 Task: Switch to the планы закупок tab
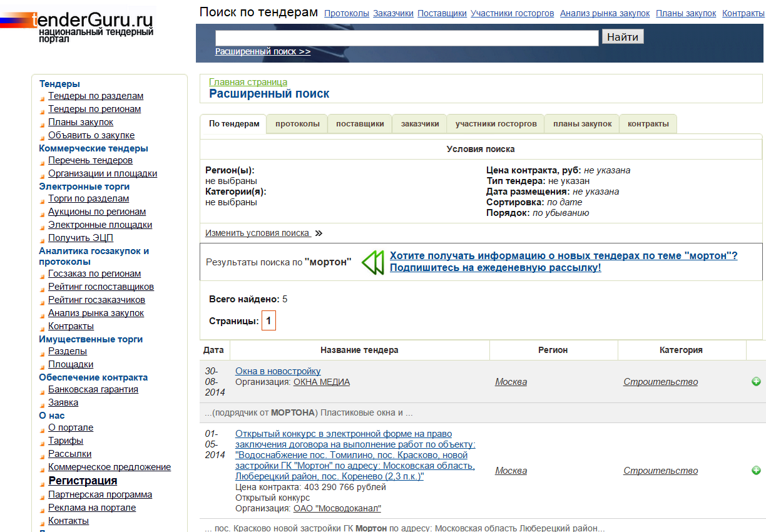[x=582, y=124]
